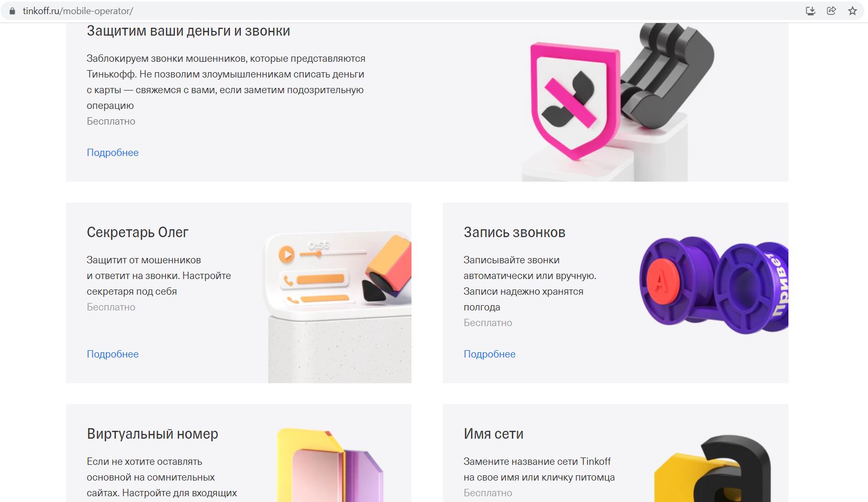
Task: Click the share page icon
Action: [831, 11]
